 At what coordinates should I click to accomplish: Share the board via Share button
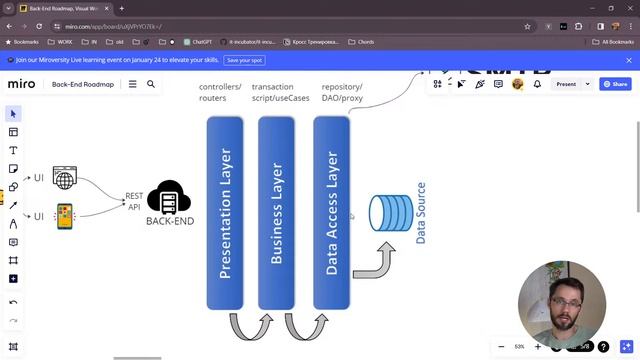(x=615, y=84)
